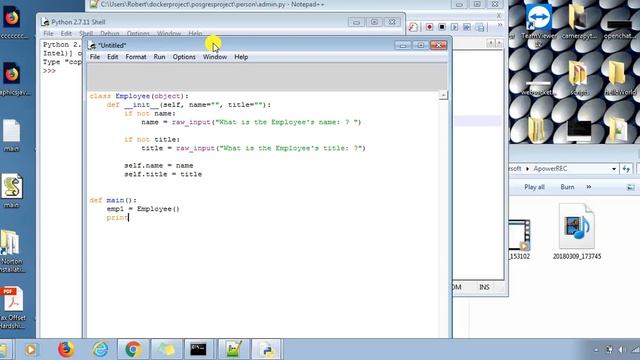Click Internet Explorer in the taskbar
640x360 pixels.
[100, 349]
